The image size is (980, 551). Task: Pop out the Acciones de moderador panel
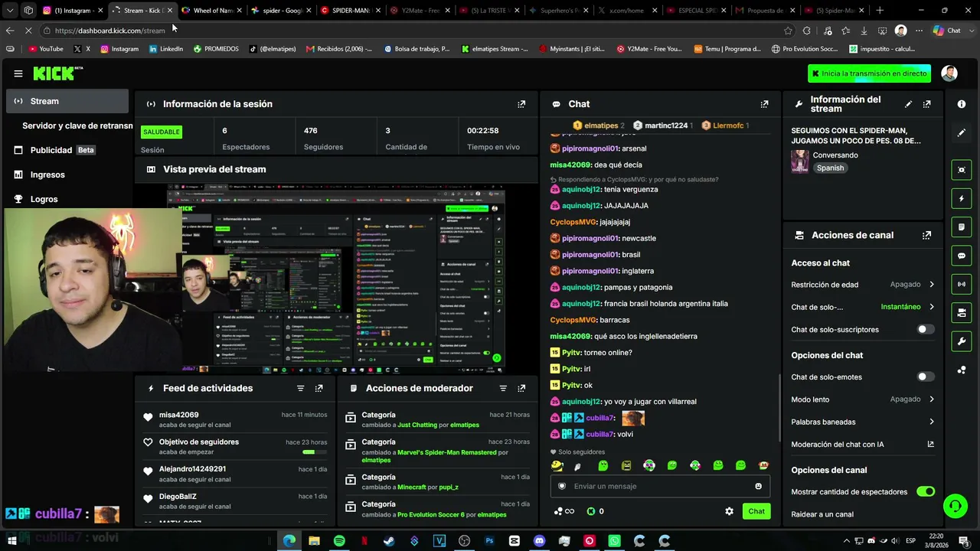pos(521,388)
